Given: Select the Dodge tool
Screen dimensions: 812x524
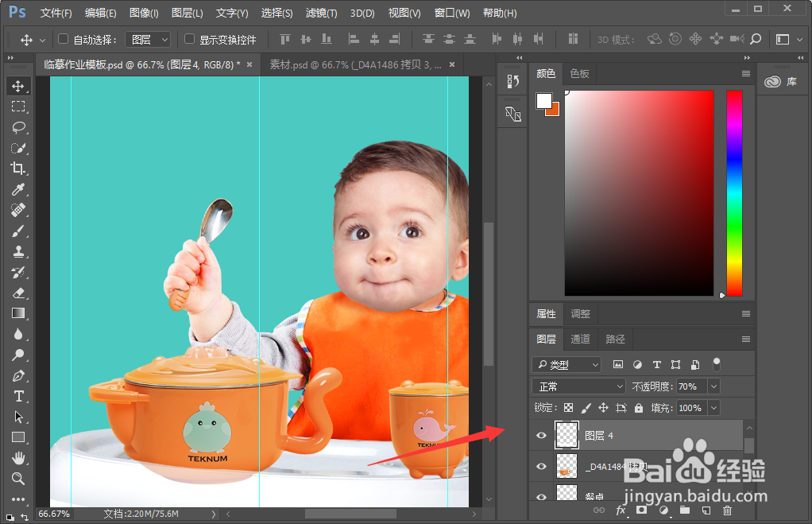Looking at the screenshot, I should pos(18,355).
